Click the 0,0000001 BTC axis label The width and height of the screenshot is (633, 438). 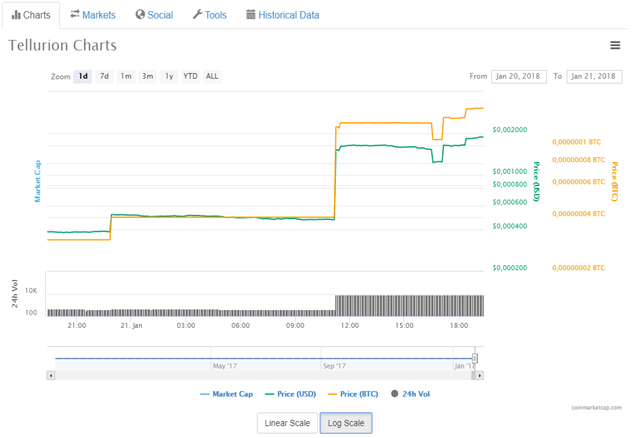pos(576,142)
